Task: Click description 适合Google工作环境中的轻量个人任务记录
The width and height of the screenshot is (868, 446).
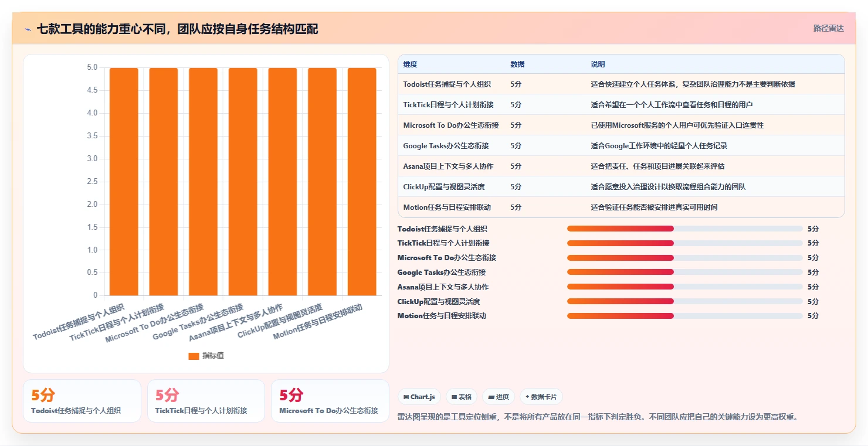Action: coord(659,146)
